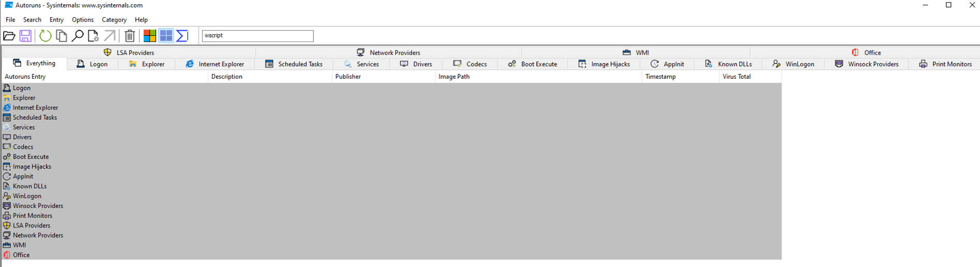Viewport: 980px width, 267px height.
Task: Select the Drivers list row
Action: point(392,137)
